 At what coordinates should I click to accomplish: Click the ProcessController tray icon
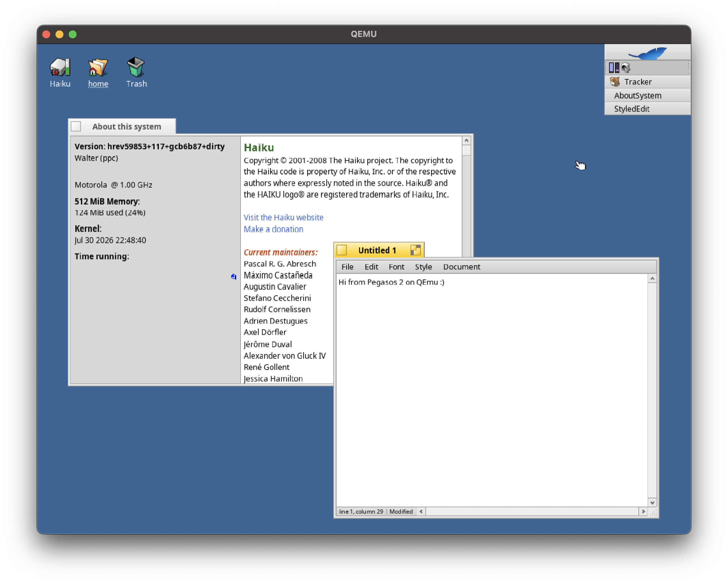click(614, 68)
